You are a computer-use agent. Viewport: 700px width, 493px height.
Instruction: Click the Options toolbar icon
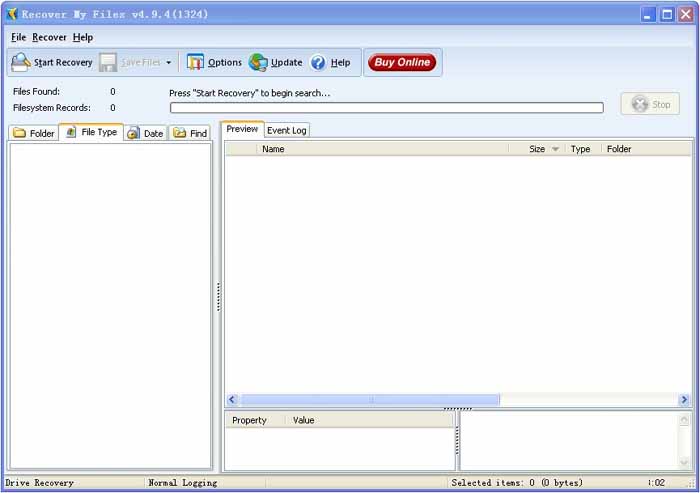click(196, 62)
